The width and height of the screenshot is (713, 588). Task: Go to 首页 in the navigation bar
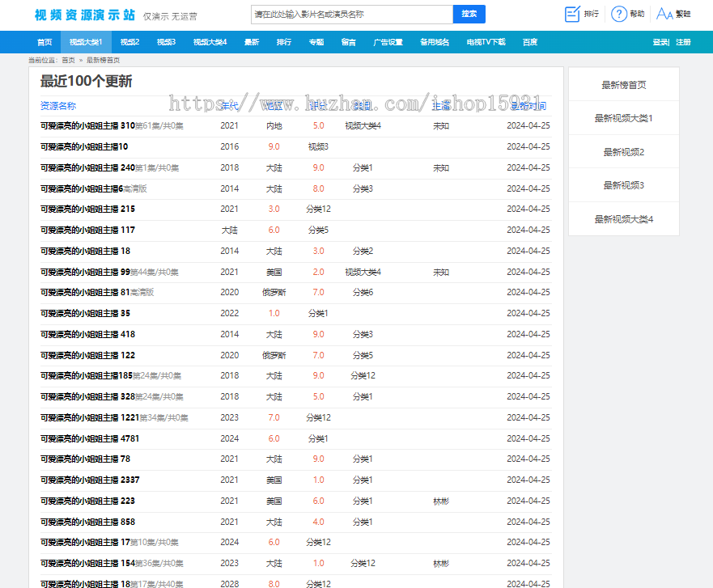[45, 42]
